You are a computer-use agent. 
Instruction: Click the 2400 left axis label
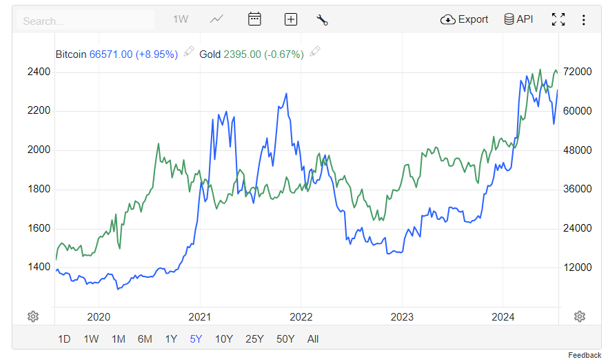[x=39, y=72]
